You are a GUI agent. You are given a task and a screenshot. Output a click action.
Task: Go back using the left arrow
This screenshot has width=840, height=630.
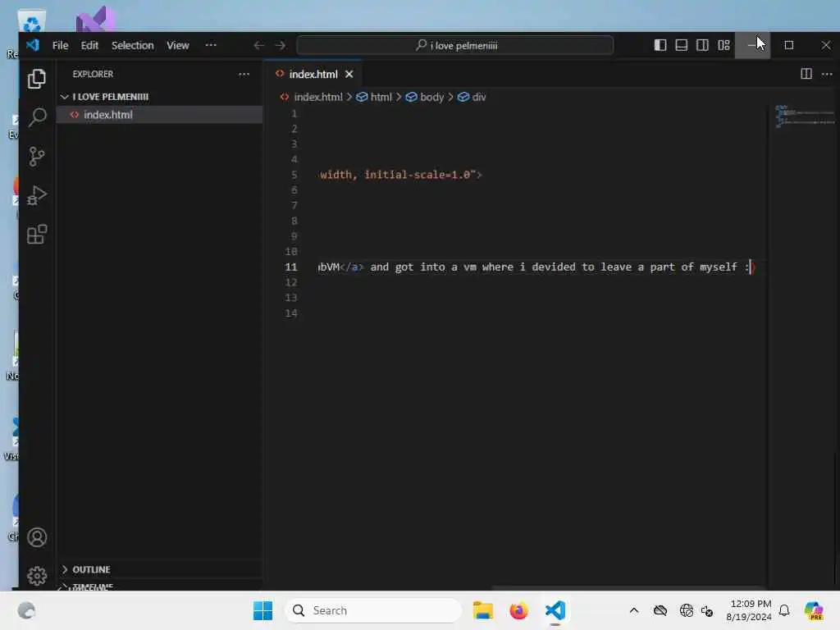pos(258,46)
